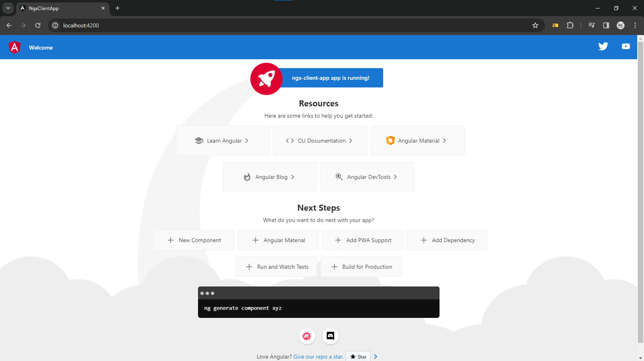Open the Learn Angular card

[x=223, y=141]
